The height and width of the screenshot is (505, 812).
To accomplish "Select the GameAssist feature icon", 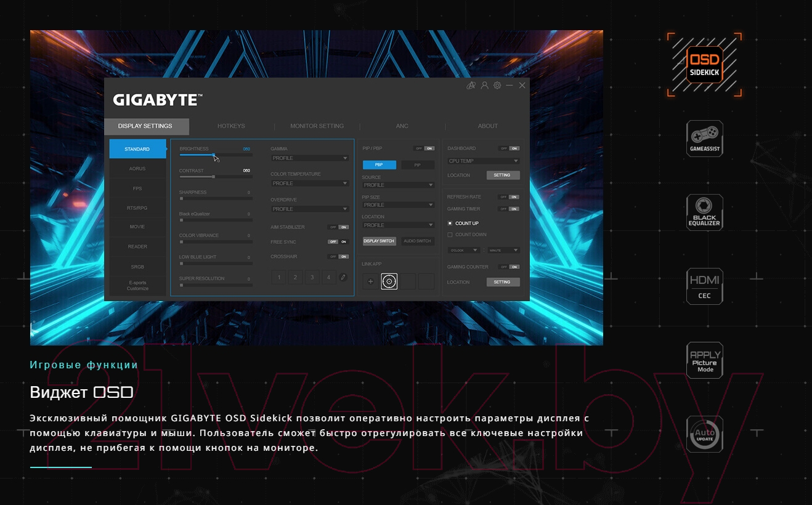I will coord(705,139).
